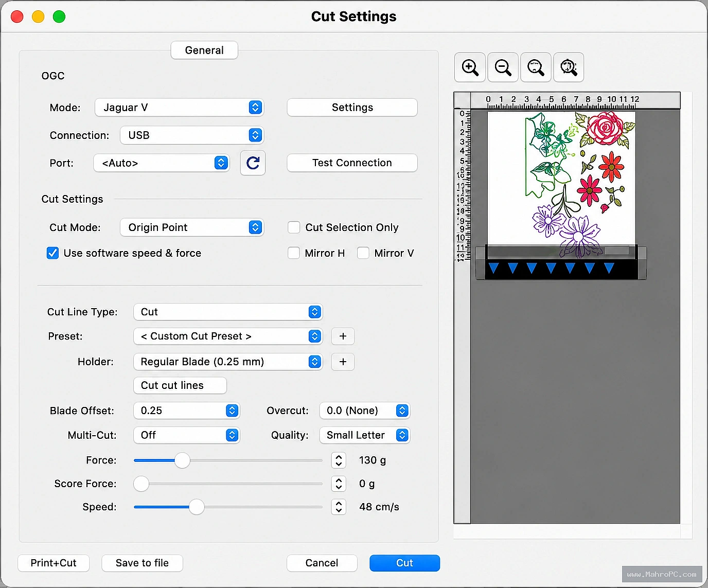The height and width of the screenshot is (588, 708).
Task: Open the Cut Line Type dropdown
Action: click(228, 312)
